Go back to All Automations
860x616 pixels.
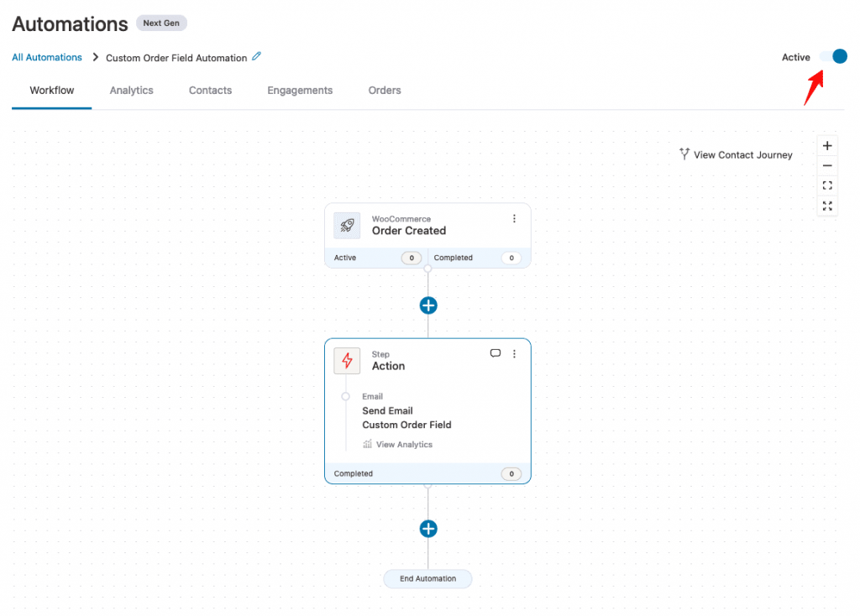tap(47, 58)
